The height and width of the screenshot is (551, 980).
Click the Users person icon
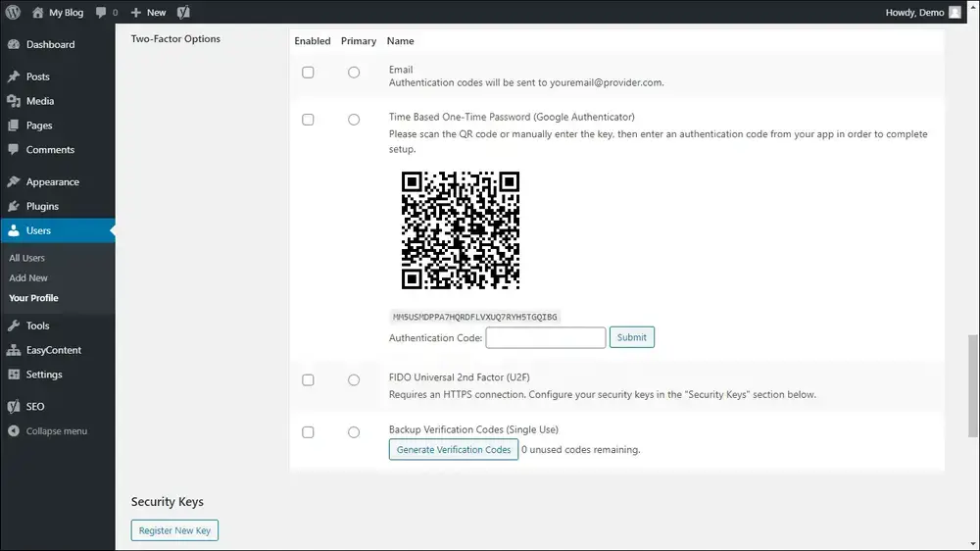(14, 230)
